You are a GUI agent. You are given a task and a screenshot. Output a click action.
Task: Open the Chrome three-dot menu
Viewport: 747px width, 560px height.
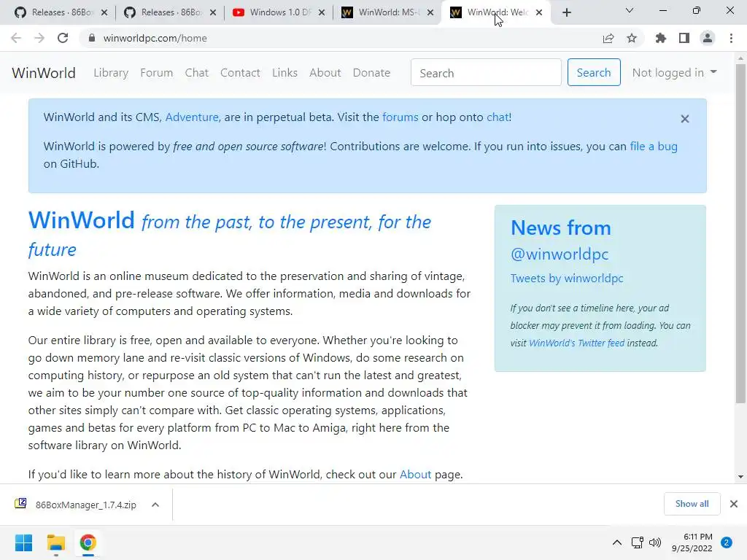pyautogui.click(x=731, y=38)
